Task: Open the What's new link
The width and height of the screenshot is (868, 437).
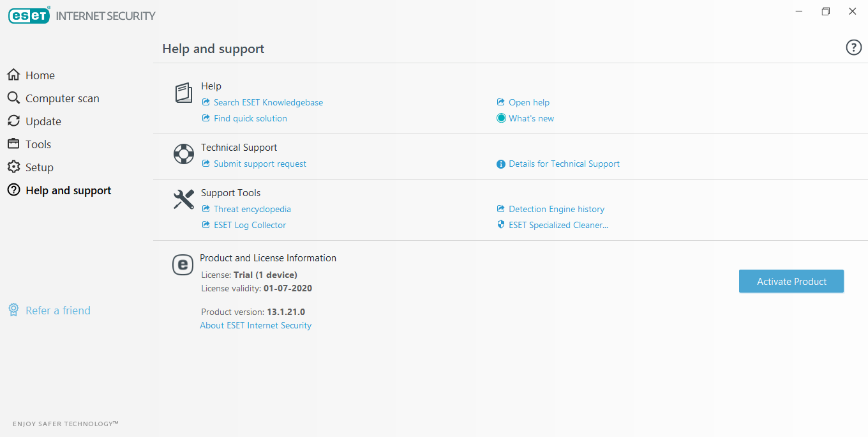Action: 531,118
